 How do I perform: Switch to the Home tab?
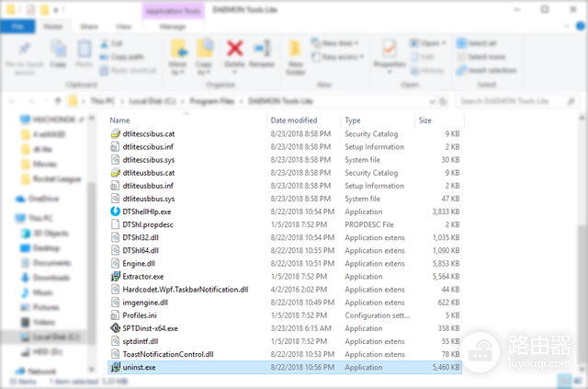[x=53, y=27]
